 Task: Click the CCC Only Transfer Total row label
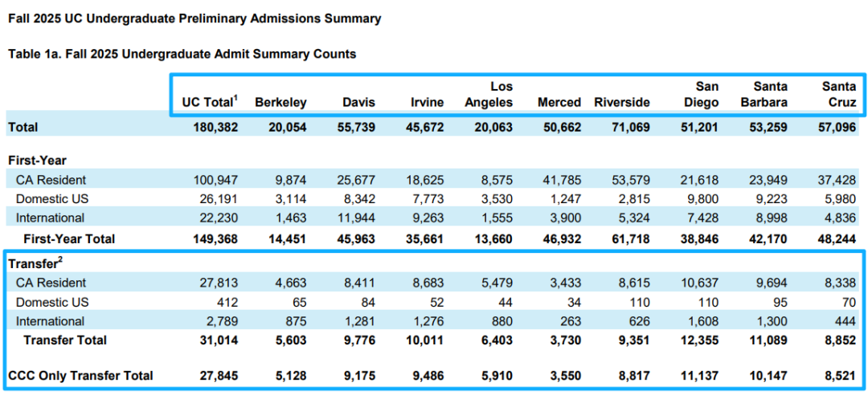pyautogui.click(x=80, y=376)
